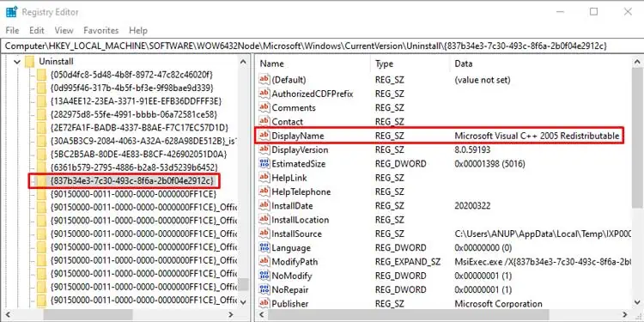Screen dimensions: 644x322
Task: Open the File menu
Action: 12,30
